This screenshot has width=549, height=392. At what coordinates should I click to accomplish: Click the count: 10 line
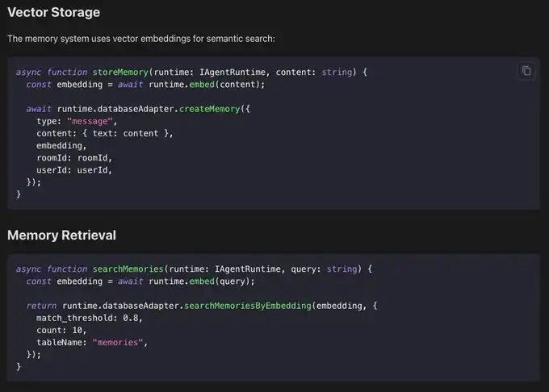click(x=61, y=330)
